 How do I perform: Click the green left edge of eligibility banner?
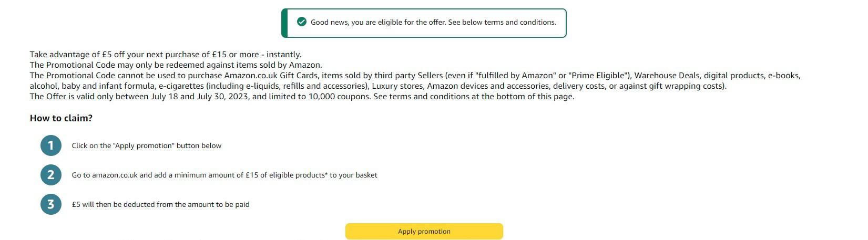pyautogui.click(x=284, y=23)
